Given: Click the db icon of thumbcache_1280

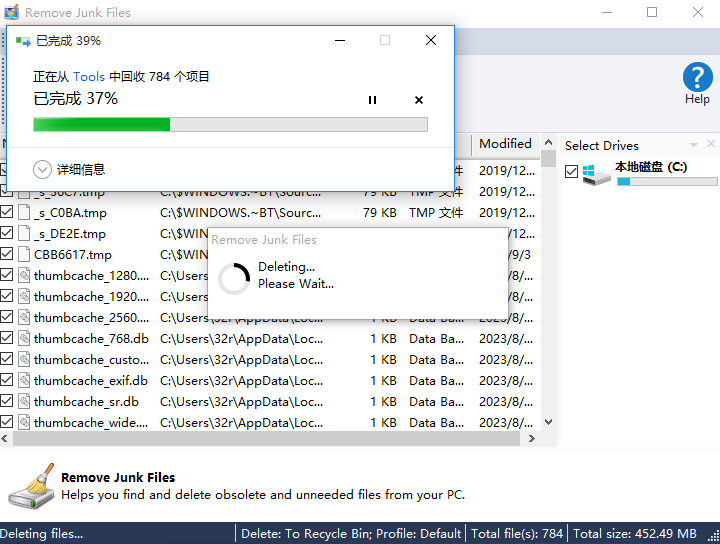Looking at the screenshot, I should tap(24, 275).
